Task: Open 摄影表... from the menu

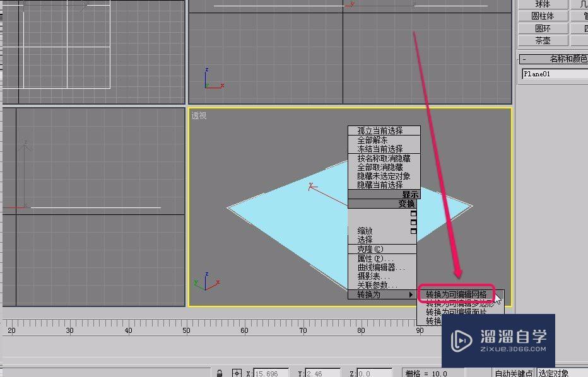Action: click(x=382, y=277)
